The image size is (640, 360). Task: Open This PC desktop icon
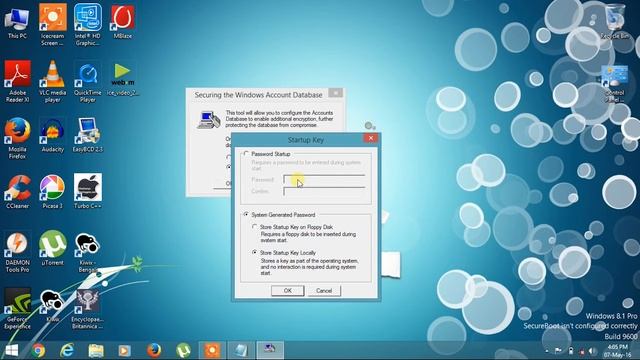[x=17, y=21]
